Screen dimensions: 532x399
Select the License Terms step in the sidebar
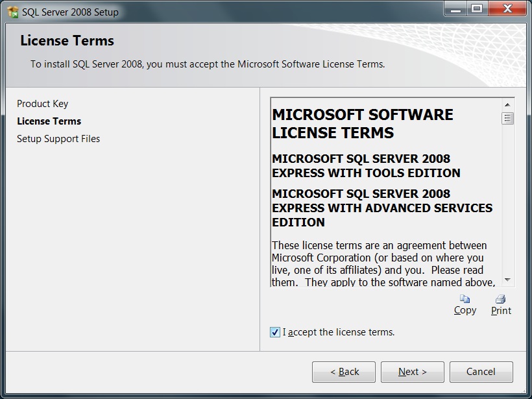click(x=49, y=121)
